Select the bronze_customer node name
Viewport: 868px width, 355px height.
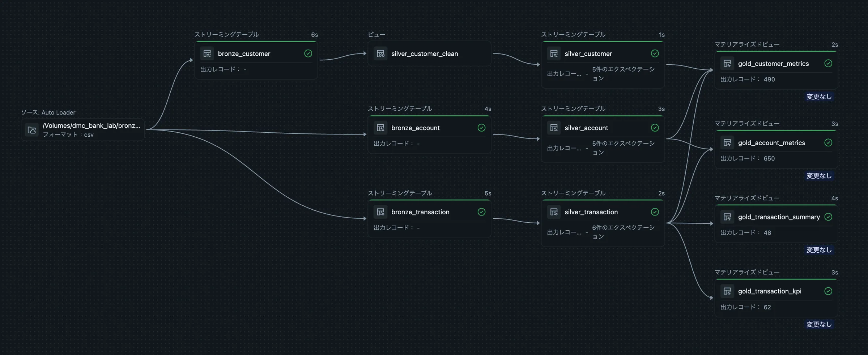coord(244,54)
